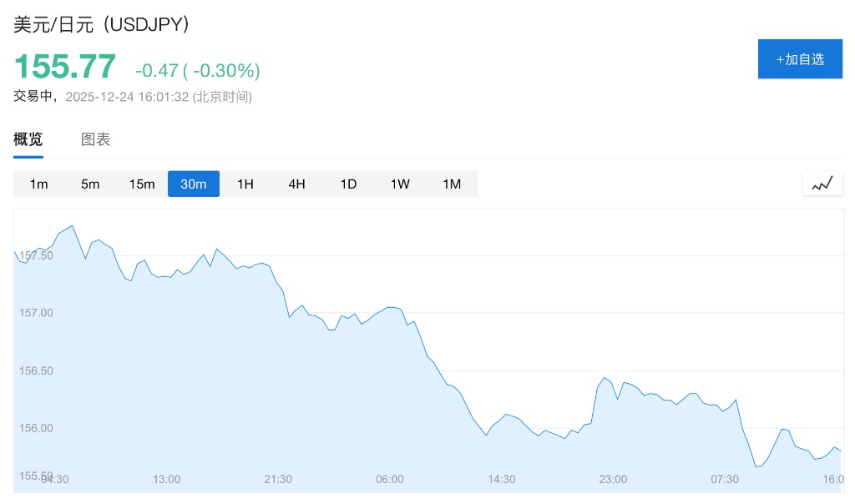
Task: Click the 23:00 time axis label
Action: point(613,479)
